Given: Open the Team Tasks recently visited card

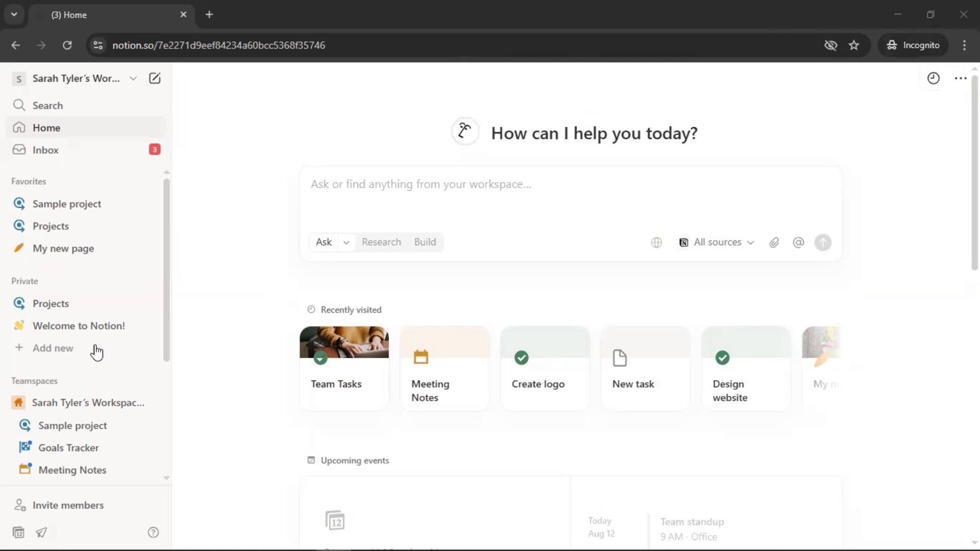Looking at the screenshot, I should (344, 368).
